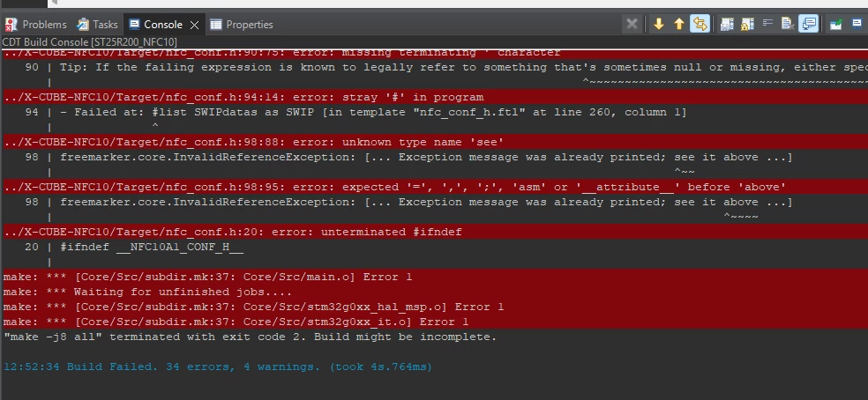Clear the console output
Screen dimensions: 868x400
pos(787,25)
